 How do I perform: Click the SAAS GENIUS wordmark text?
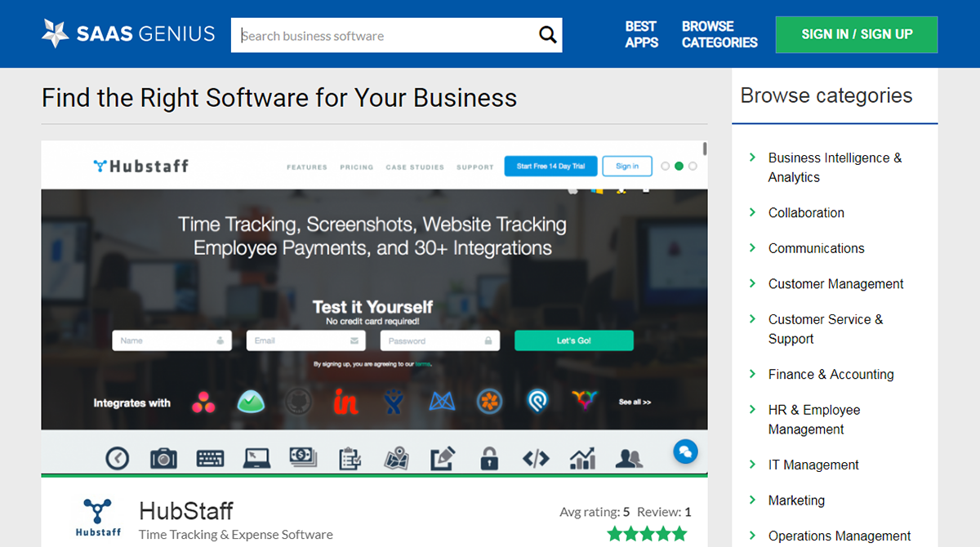(145, 33)
